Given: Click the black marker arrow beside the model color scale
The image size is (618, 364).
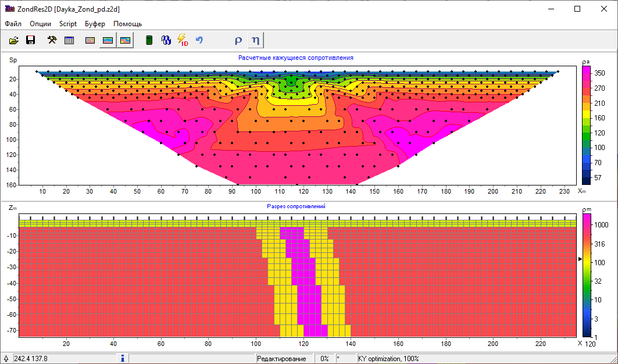Looking at the screenshot, I should click(580, 259).
